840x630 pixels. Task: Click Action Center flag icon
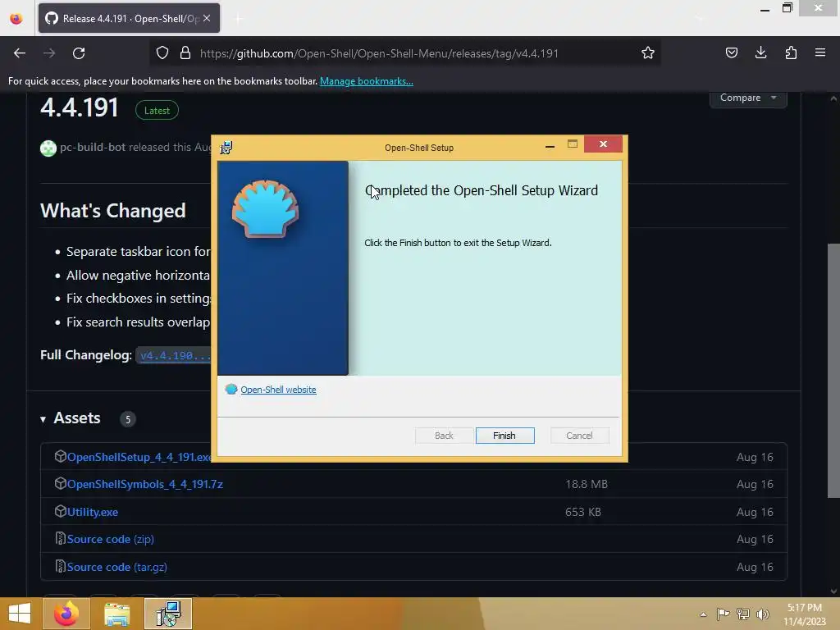pos(723,614)
